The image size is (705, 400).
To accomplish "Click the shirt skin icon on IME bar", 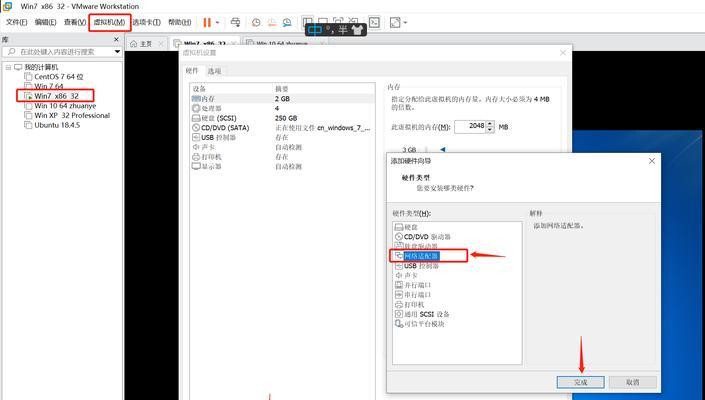I will pyautogui.click(x=357, y=30).
